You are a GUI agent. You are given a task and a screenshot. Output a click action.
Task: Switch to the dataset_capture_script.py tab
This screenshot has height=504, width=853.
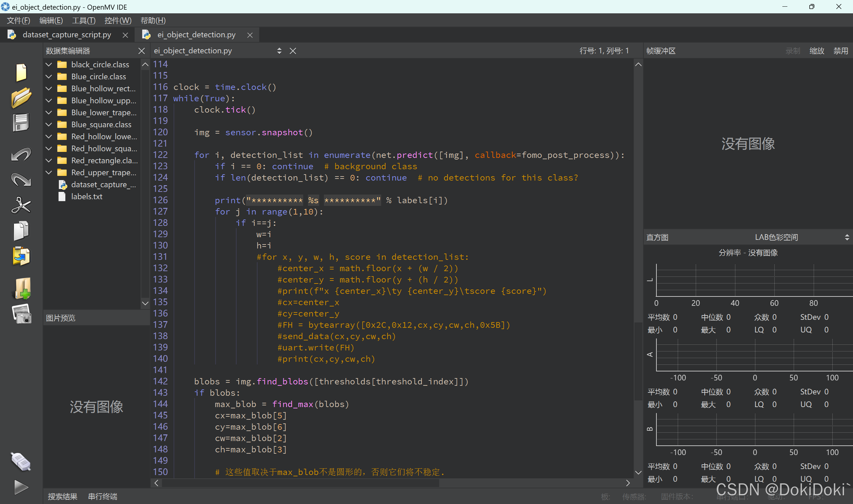click(67, 35)
